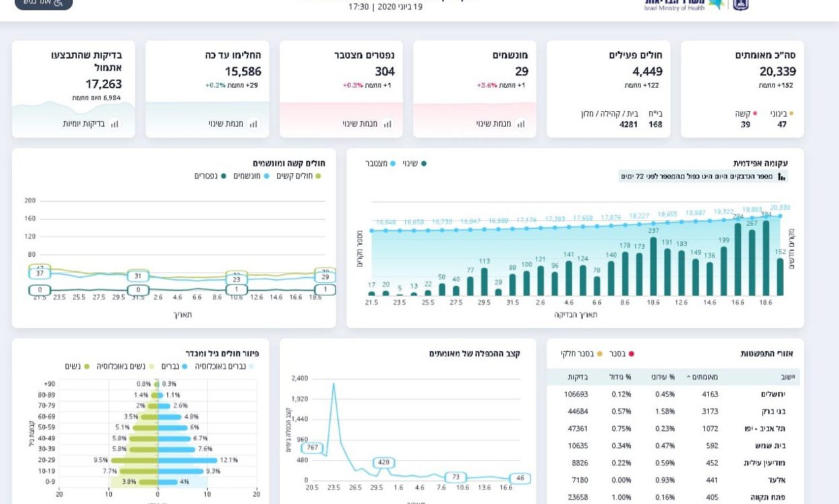Click the 9.5% female bar for ages 20-29

pyautogui.click(x=134, y=460)
